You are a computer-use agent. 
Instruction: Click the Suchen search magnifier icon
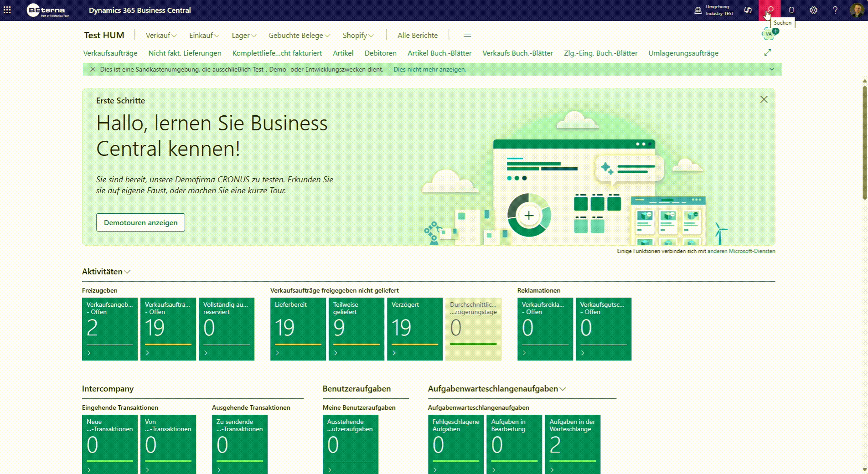[770, 10]
